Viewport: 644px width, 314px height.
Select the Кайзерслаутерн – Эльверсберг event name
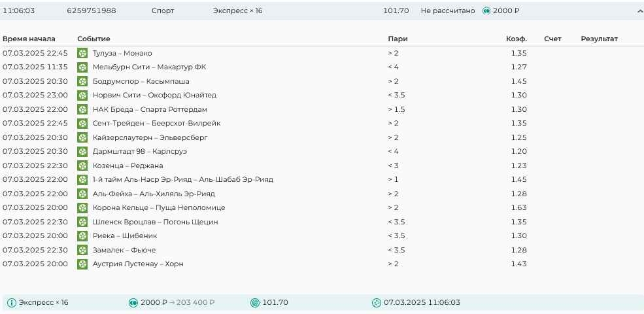click(150, 137)
